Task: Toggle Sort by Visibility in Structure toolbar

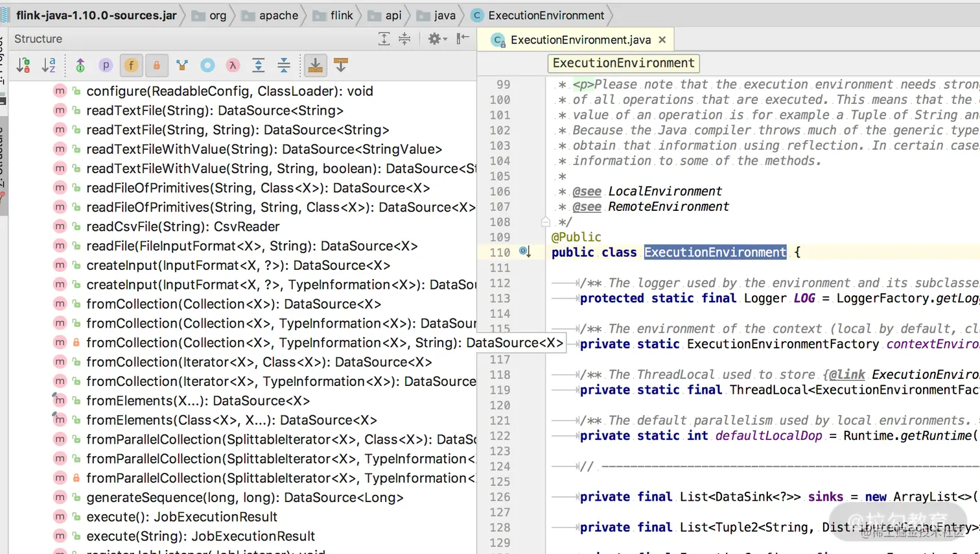Action: [23, 65]
